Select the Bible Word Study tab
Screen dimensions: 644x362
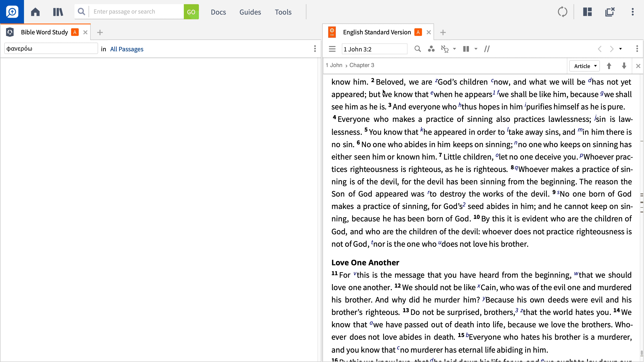point(44,32)
